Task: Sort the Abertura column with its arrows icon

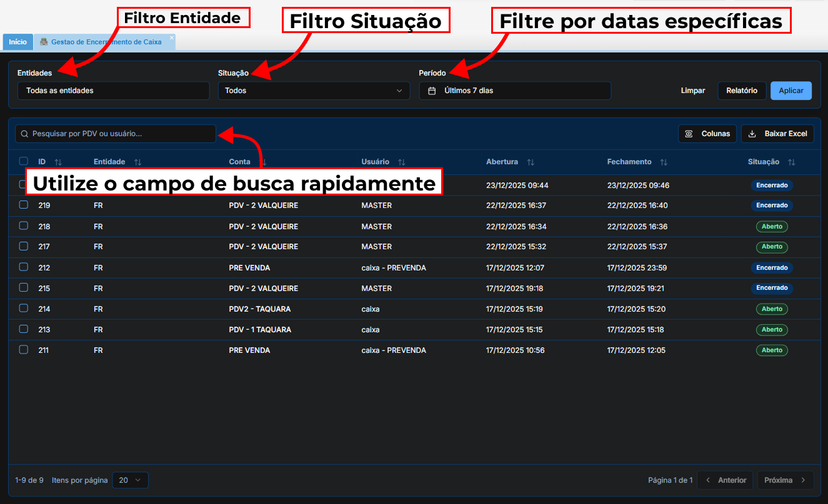Action: pyautogui.click(x=530, y=162)
